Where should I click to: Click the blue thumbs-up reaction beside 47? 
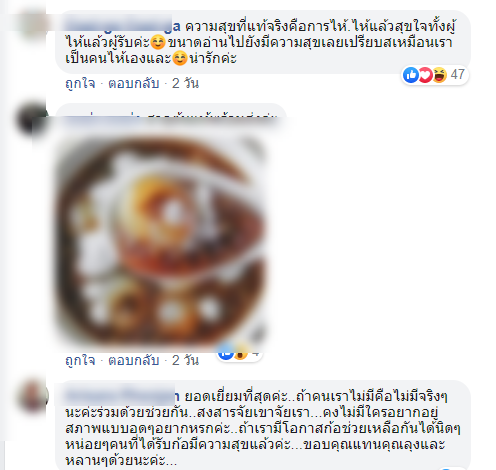[411, 75]
